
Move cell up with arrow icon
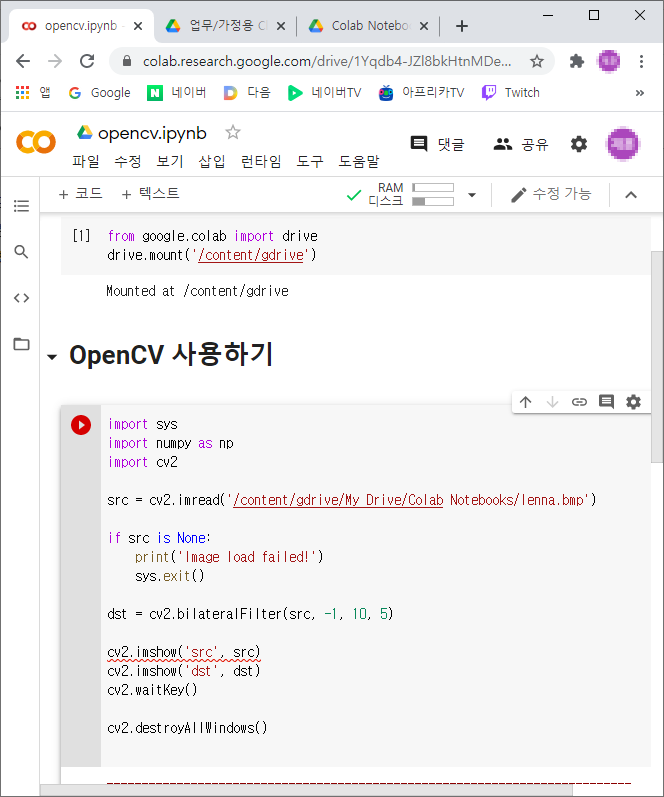coord(526,402)
